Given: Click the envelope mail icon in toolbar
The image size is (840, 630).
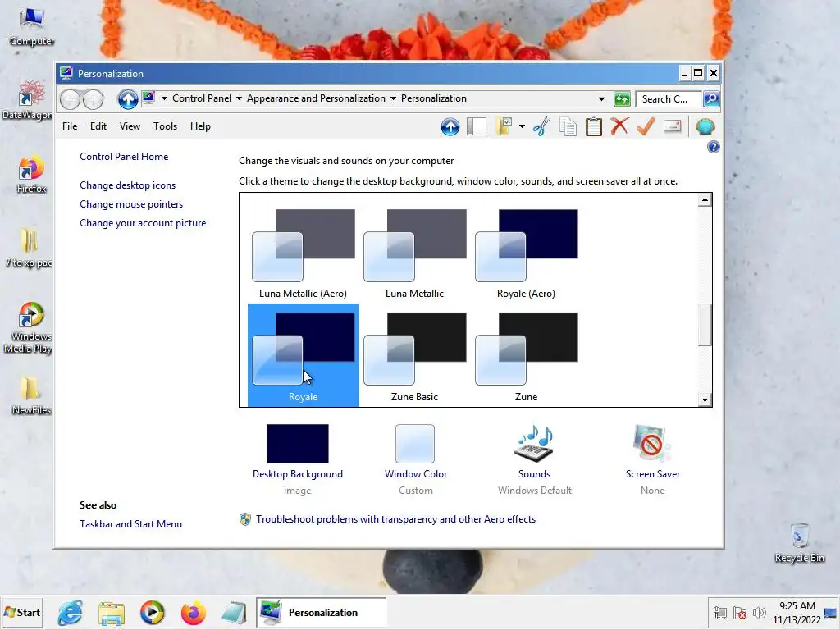Looking at the screenshot, I should [672, 126].
